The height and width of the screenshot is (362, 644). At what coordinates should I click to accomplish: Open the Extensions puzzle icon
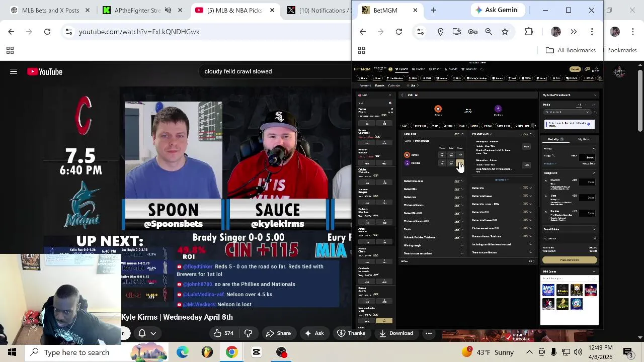pyautogui.click(x=529, y=32)
